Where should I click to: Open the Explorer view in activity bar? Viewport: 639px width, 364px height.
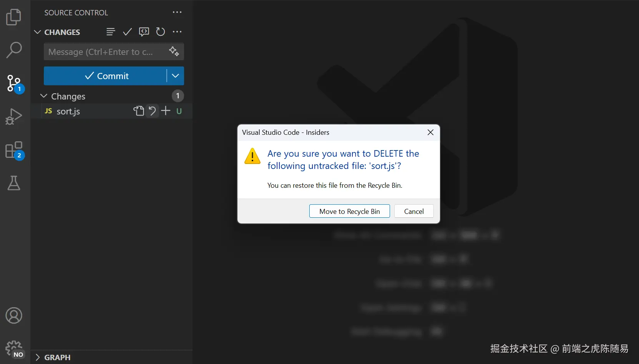pyautogui.click(x=14, y=17)
